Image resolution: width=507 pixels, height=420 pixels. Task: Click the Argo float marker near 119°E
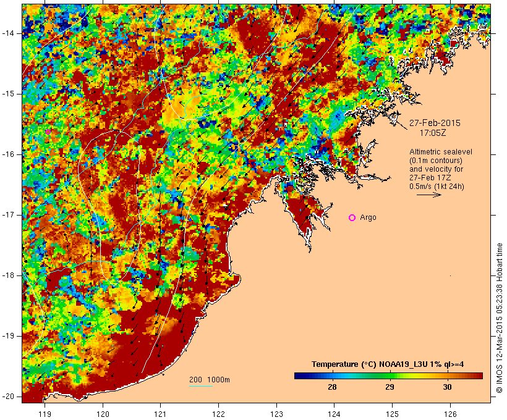48,132
